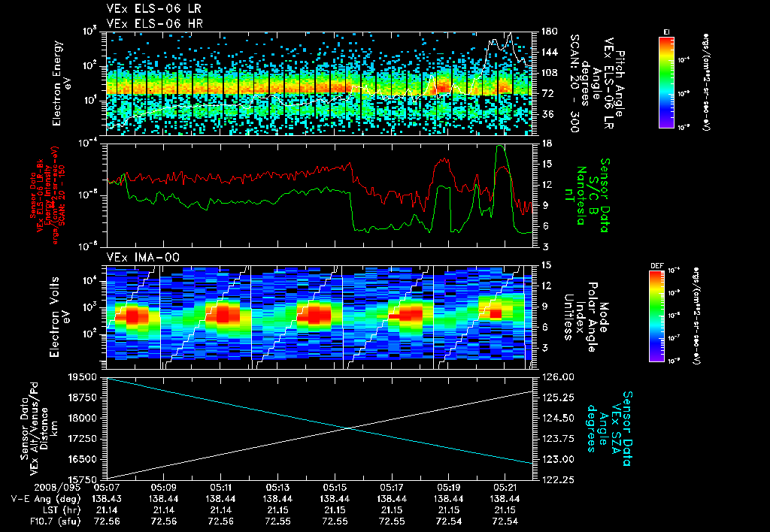Click the F10.7 value 72.54 under 05:21
Screen dimensions: 770x532
[505, 521]
